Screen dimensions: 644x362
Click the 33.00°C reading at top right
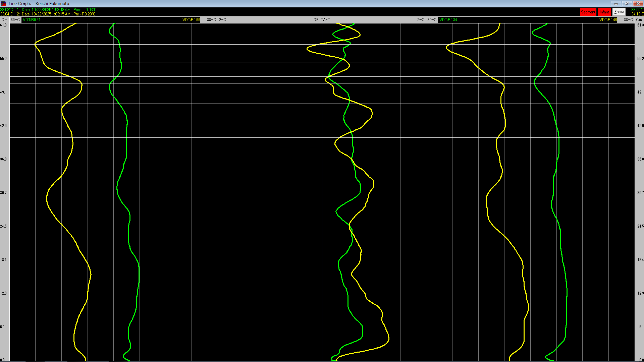coord(637,10)
